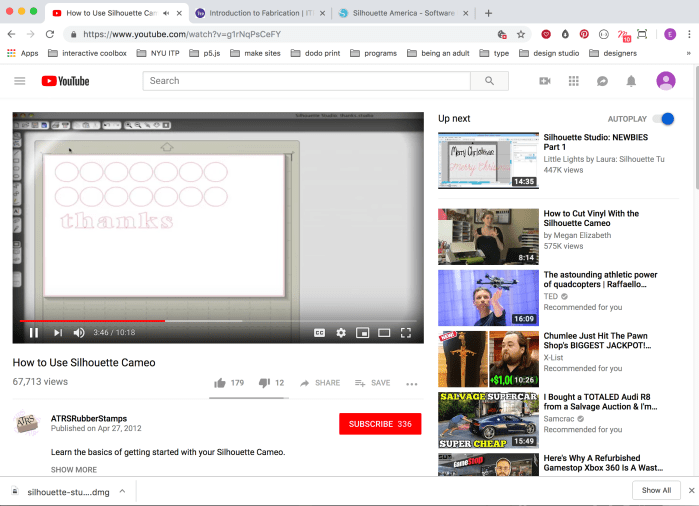Open the create video camera icon
699x506 pixels.
pos(545,81)
